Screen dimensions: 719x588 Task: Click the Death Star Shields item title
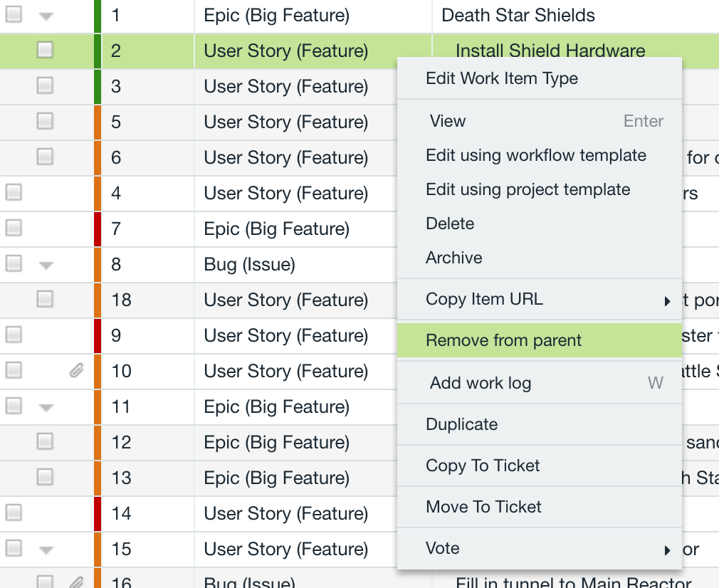tap(518, 15)
